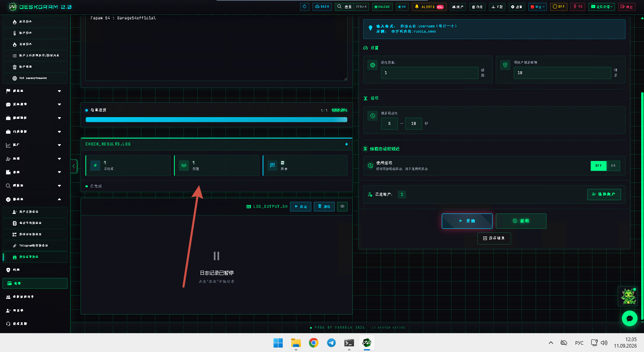Switch the delay toggle to OFF
The height and width of the screenshot is (352, 644).
[598, 166]
